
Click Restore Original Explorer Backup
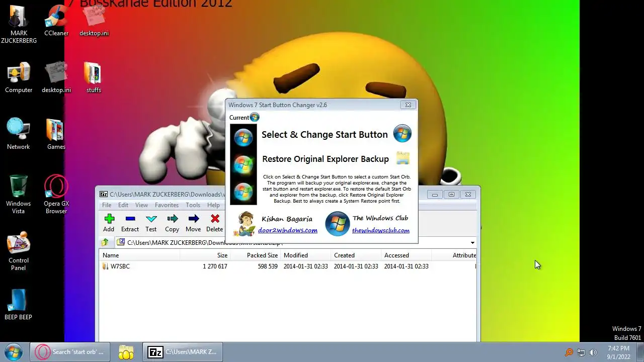pos(326,159)
